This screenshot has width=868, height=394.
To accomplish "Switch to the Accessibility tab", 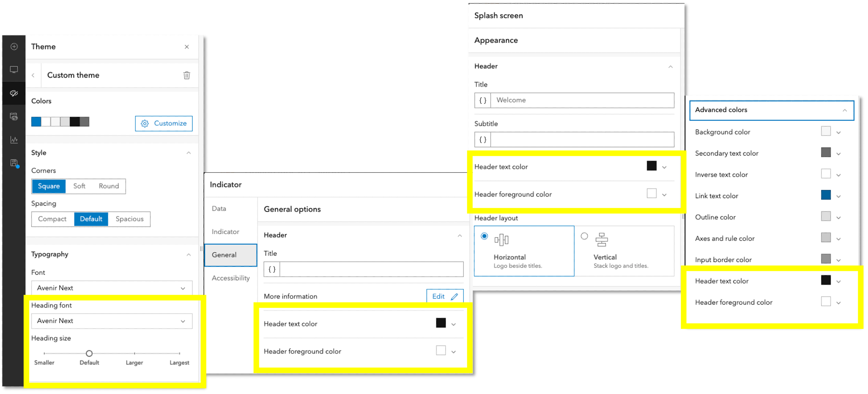I will (x=231, y=278).
